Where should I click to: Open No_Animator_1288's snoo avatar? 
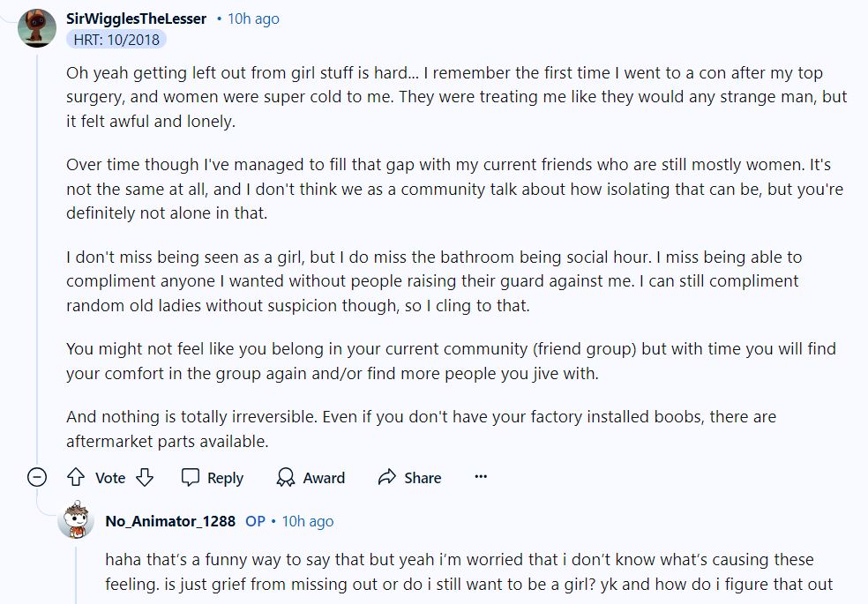coord(77,520)
